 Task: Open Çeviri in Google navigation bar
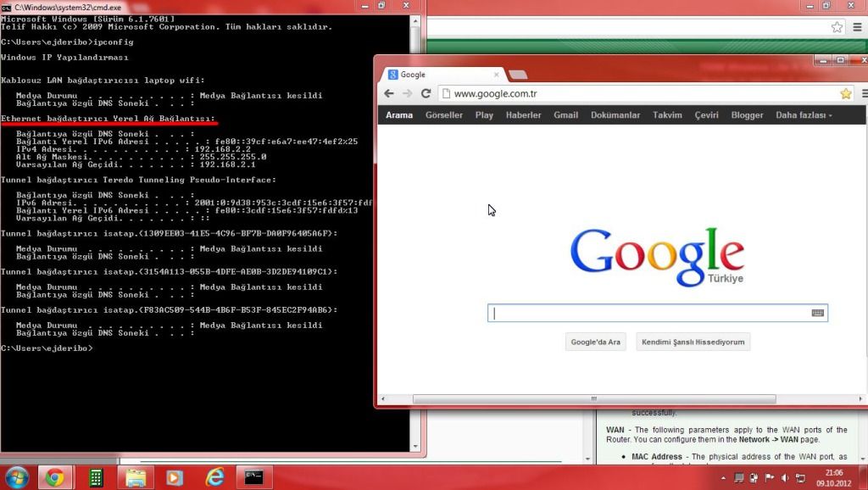706,115
